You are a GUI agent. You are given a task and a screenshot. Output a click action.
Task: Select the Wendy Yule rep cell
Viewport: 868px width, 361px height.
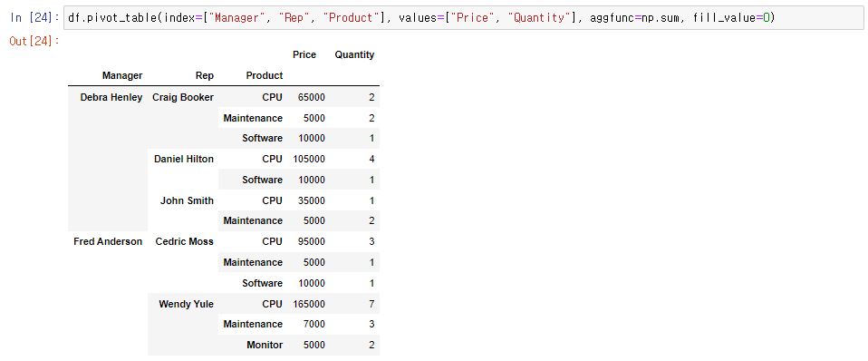[186, 304]
